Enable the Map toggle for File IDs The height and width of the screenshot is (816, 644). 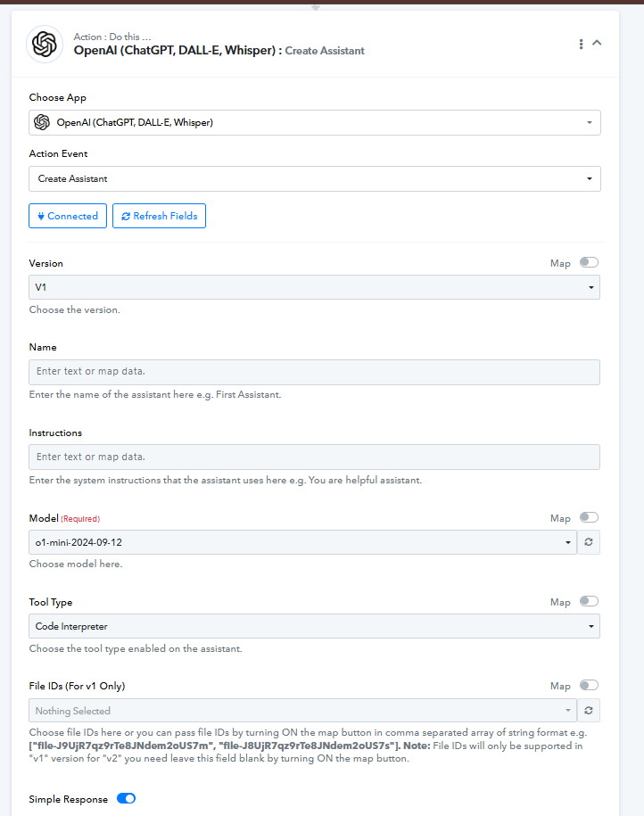(589, 685)
